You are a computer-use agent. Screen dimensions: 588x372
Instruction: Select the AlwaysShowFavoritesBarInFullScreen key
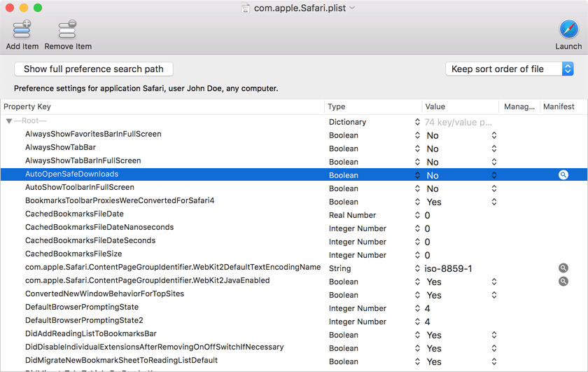[x=93, y=134]
